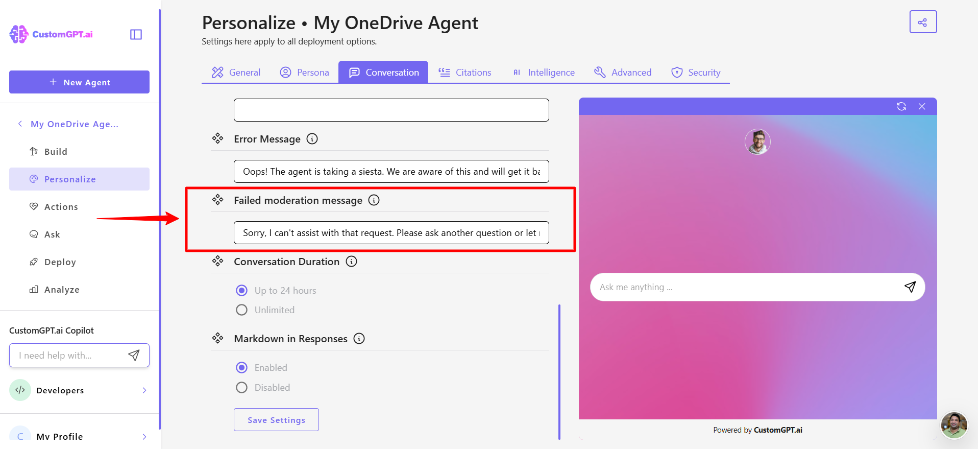Click the Error Message section icon
The image size is (980, 449).
pos(218,138)
